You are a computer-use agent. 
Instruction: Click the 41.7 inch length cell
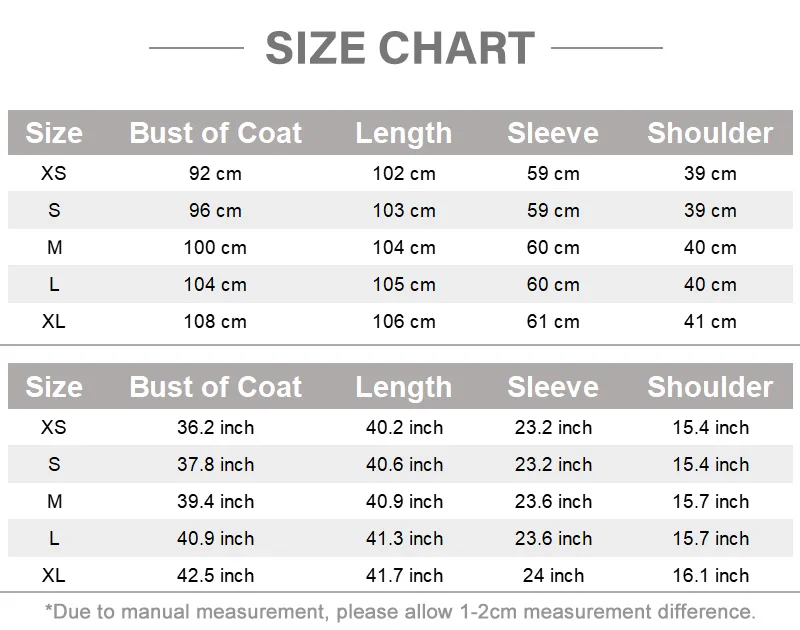click(404, 576)
